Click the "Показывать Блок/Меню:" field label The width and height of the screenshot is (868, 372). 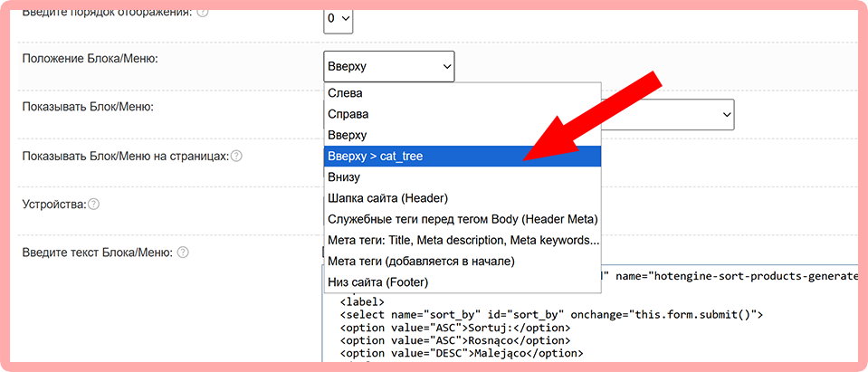(x=87, y=107)
